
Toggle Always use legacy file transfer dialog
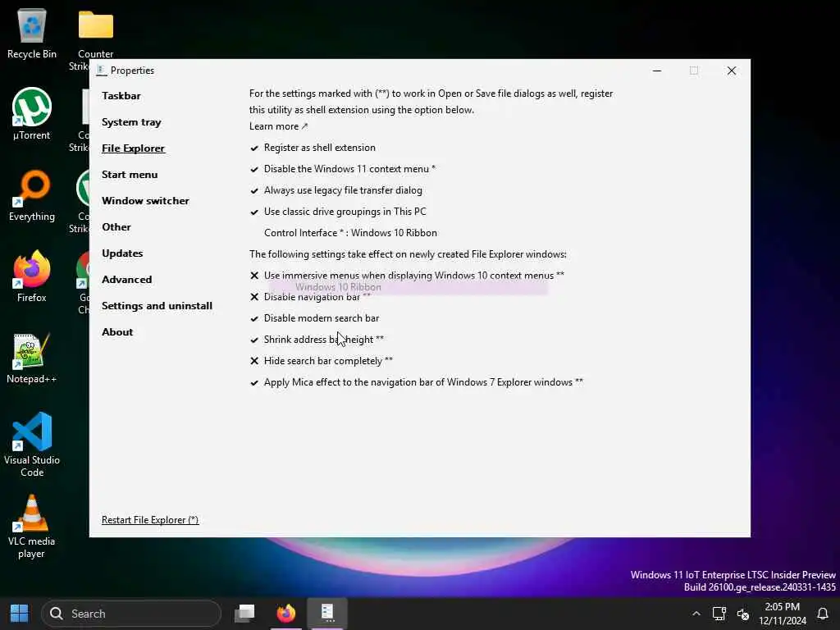(x=336, y=190)
